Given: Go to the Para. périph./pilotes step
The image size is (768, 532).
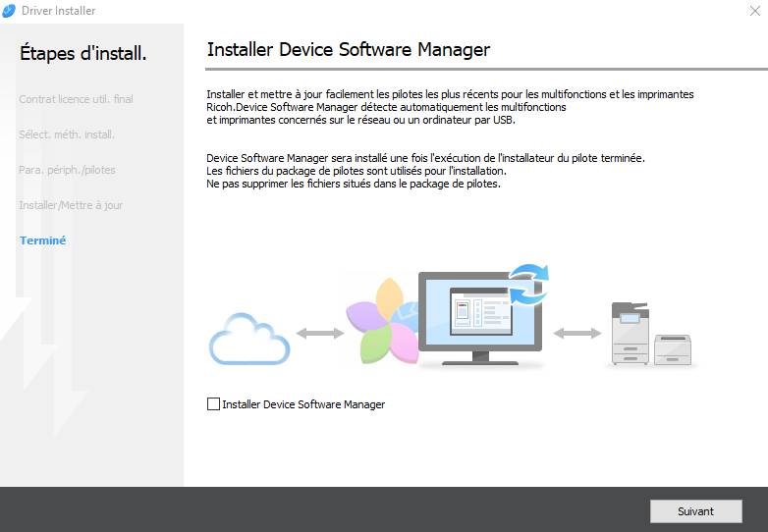Looking at the screenshot, I should click(x=67, y=170).
